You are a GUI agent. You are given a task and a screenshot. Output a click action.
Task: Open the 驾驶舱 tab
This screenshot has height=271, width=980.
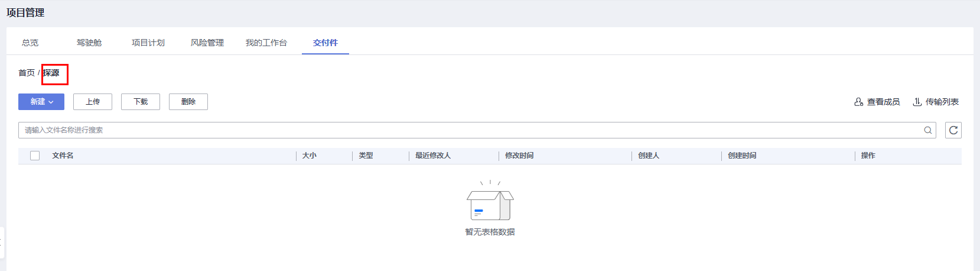click(x=89, y=43)
